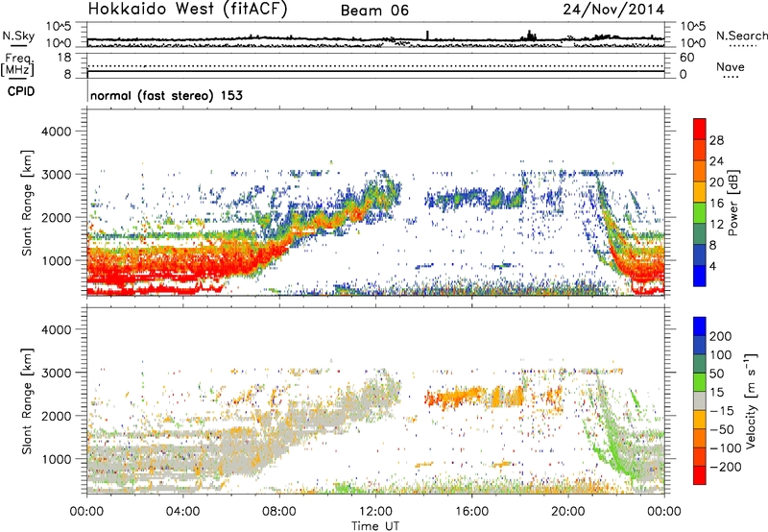The image size is (768, 532).
Task: Click the '04:00' time tick label
Action: point(182,512)
